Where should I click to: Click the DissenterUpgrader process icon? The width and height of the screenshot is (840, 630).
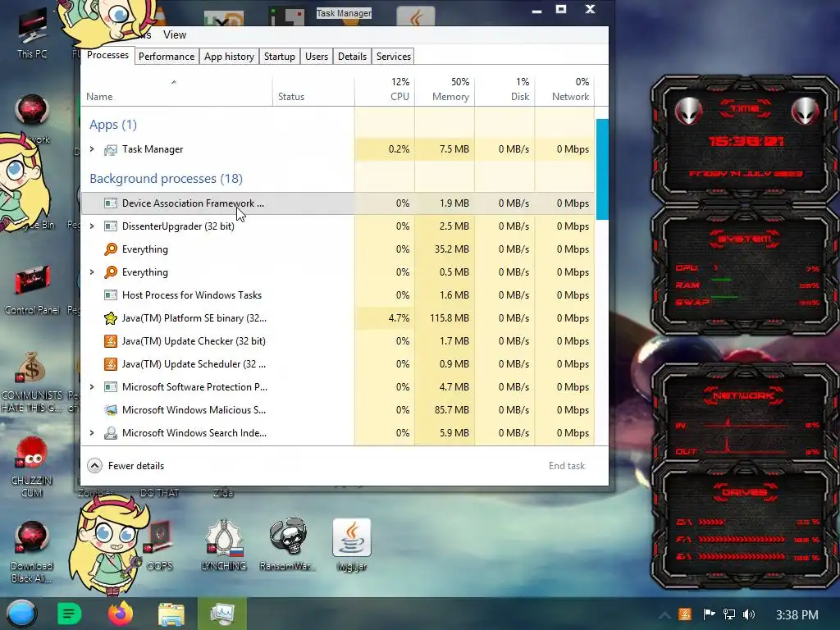coord(111,226)
